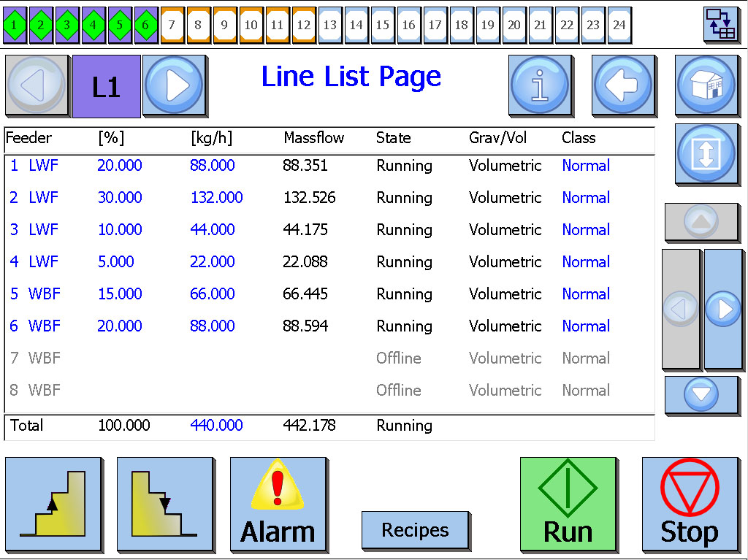The image size is (748, 560).
Task: Open the home screen icon
Action: tap(706, 85)
